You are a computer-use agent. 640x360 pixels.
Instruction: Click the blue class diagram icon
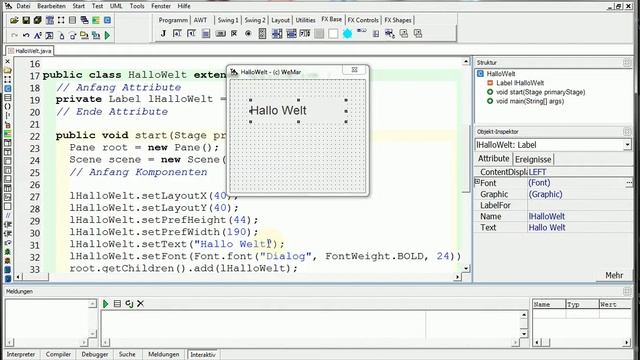tap(50, 20)
